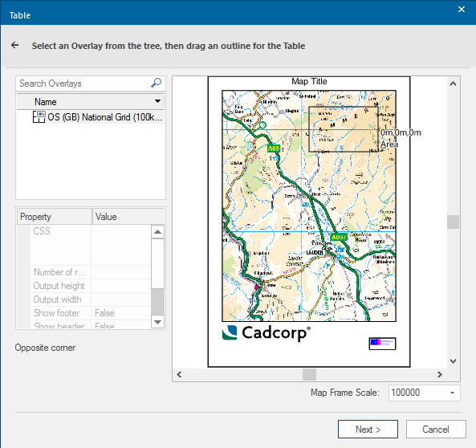This screenshot has width=476, height=448.
Task: Click the Property column header
Action: (54, 217)
